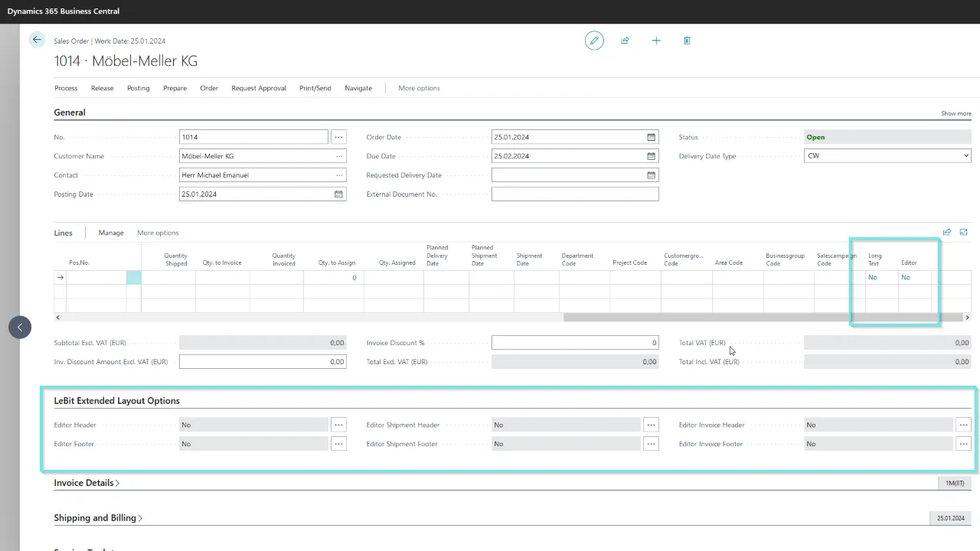Click the Lines section title
This screenshot has height=551, width=980.
point(63,233)
